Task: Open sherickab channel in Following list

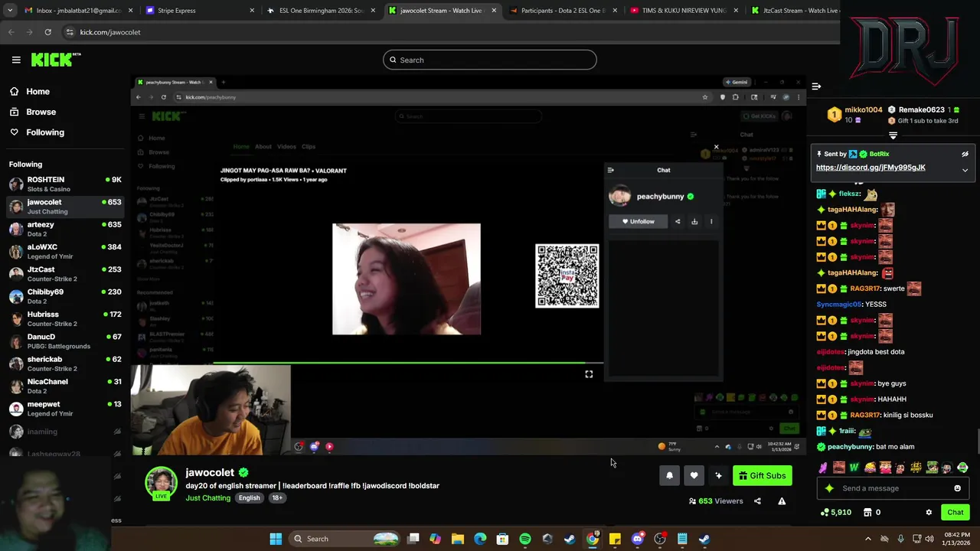Action: pyautogui.click(x=65, y=364)
